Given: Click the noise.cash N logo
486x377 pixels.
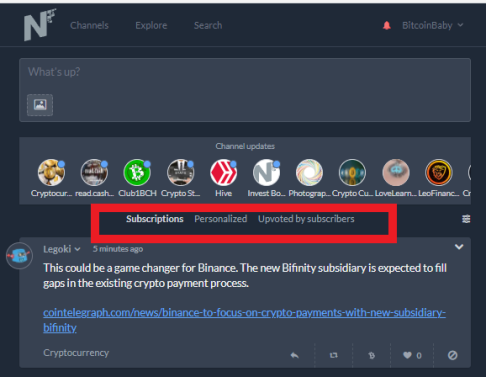Looking at the screenshot, I should coord(39,25).
